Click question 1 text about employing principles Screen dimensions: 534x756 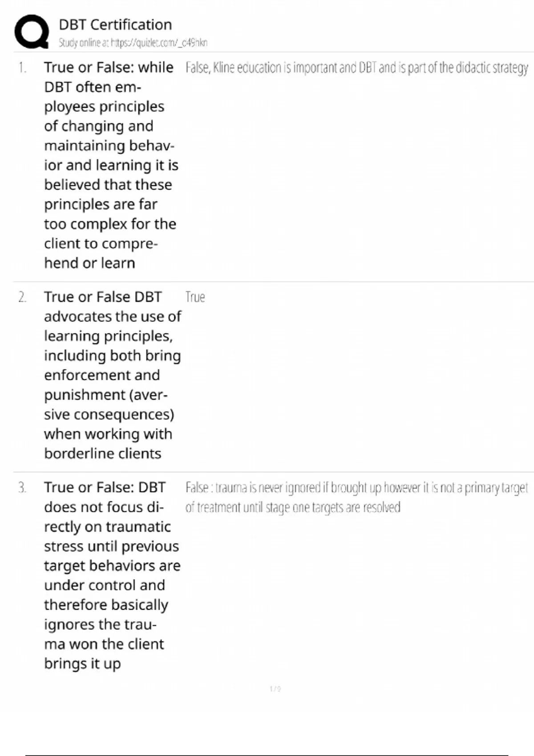[110, 165]
